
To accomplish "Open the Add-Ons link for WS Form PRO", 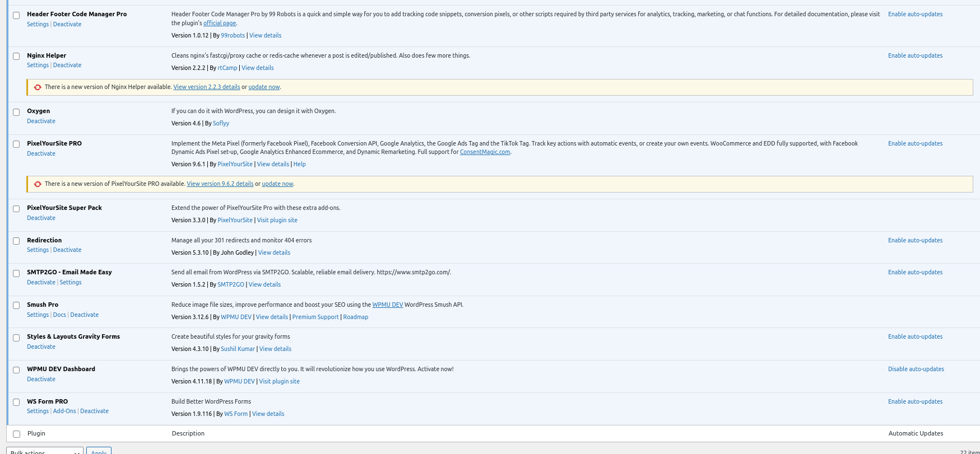I will coord(64,411).
